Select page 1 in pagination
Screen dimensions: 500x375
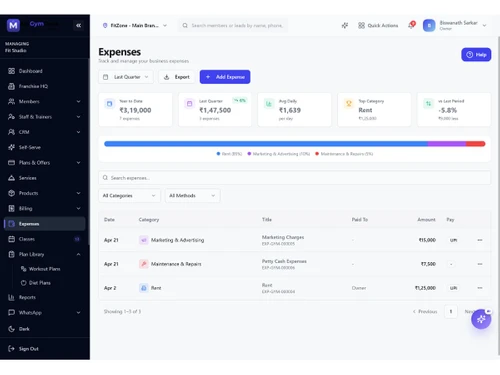(x=451, y=312)
